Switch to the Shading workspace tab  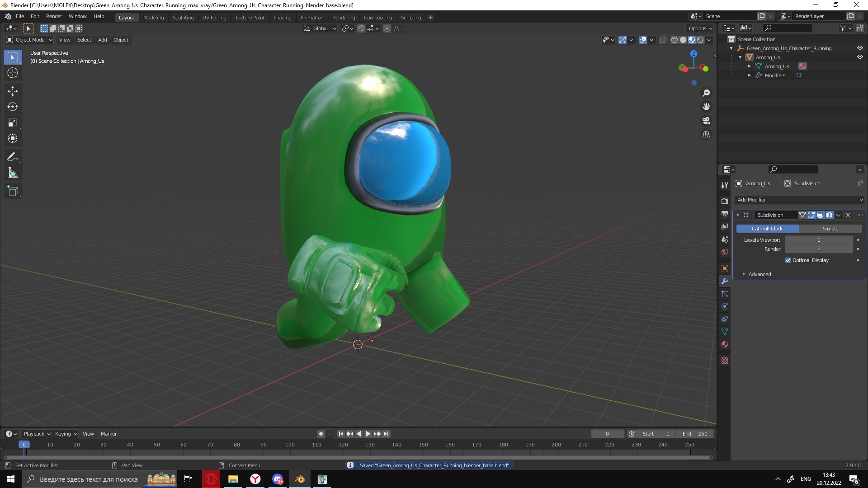(282, 18)
